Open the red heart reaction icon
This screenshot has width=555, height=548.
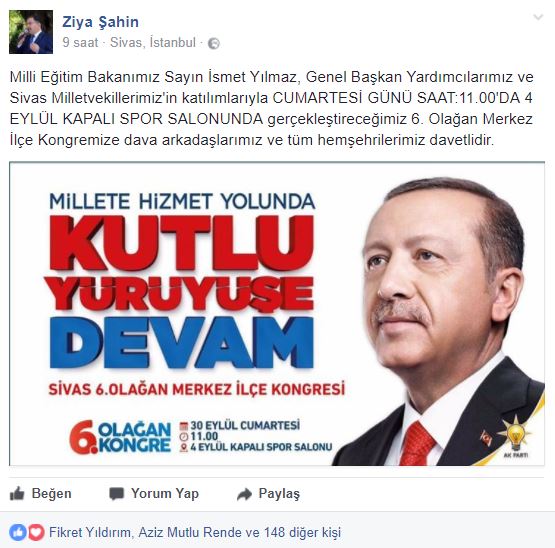pyautogui.click(x=36, y=532)
